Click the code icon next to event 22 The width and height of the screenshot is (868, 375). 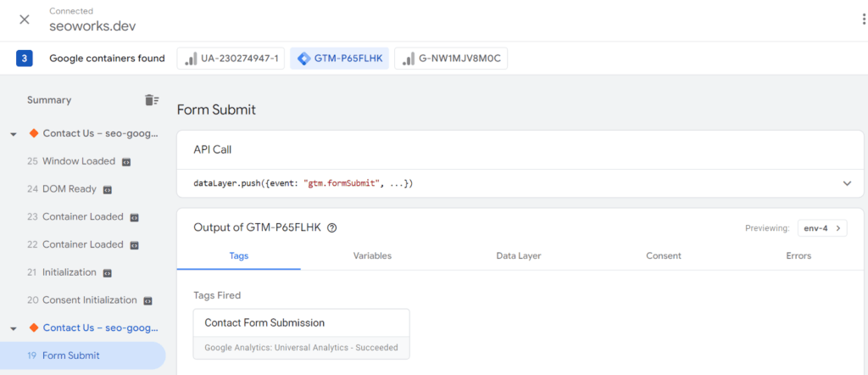click(134, 245)
